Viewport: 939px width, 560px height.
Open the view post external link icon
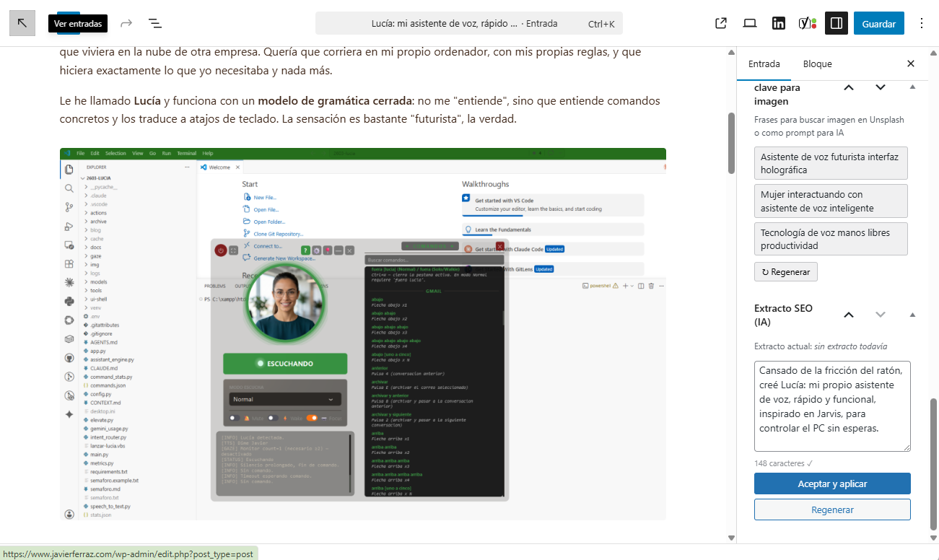[720, 23]
